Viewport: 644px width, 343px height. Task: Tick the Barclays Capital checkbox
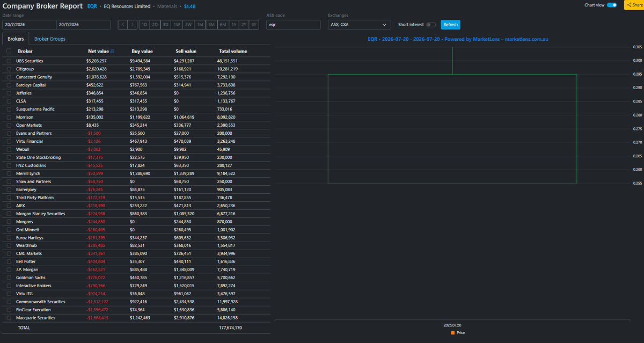coord(9,85)
